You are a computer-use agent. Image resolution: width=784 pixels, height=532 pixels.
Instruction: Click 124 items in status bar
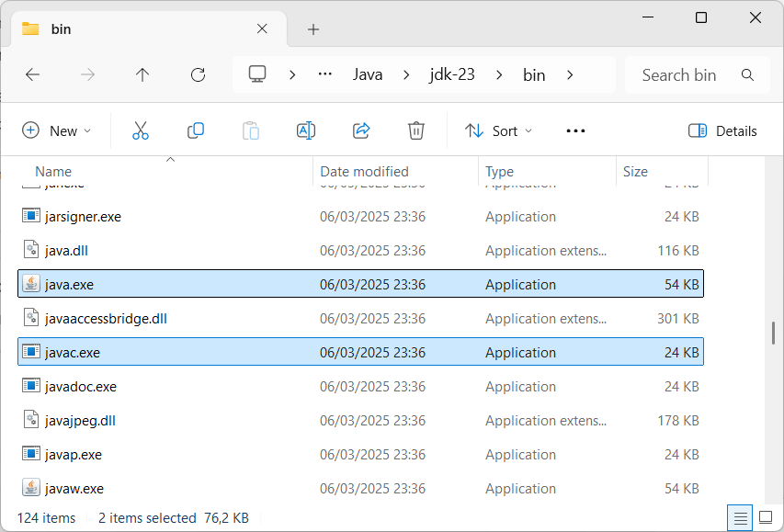tap(46, 518)
